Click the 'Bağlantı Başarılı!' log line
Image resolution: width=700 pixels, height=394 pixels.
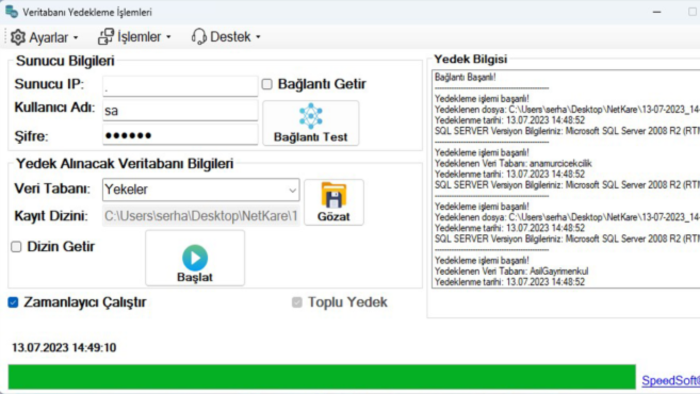[465, 77]
